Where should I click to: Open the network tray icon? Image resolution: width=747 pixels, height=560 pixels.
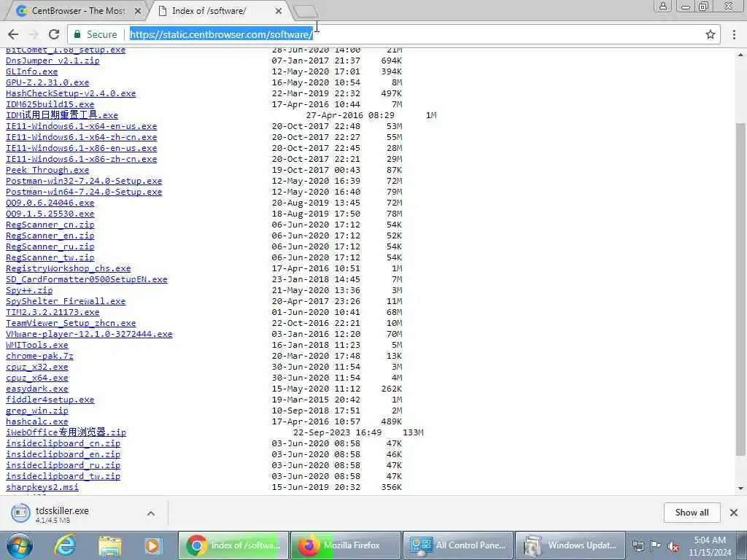(x=638, y=546)
